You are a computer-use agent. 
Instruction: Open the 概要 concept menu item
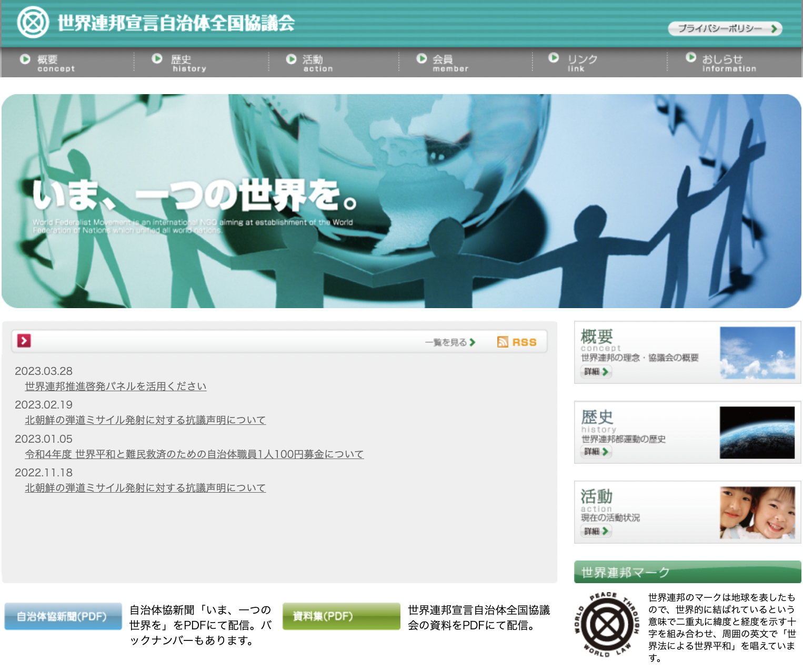pyautogui.click(x=55, y=63)
